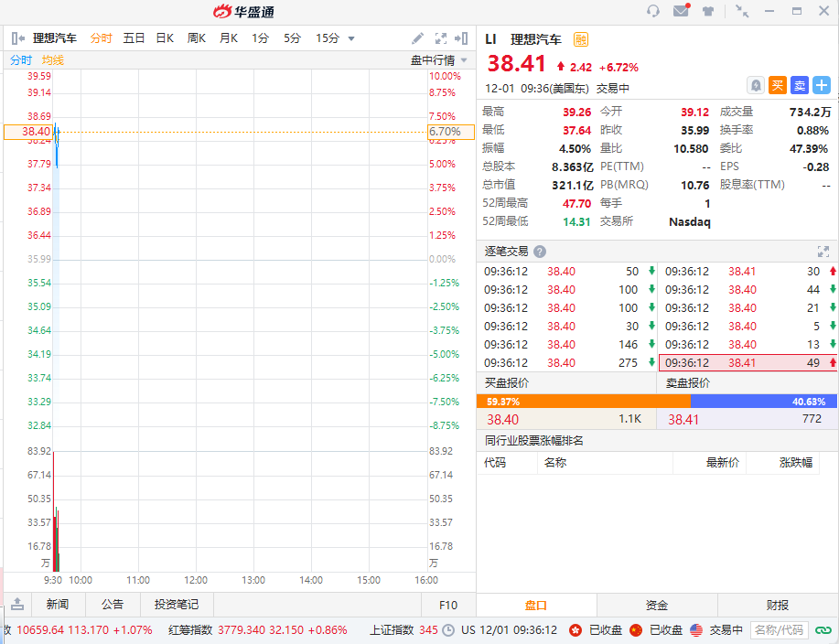This screenshot has width=839, height=644.
Task: Click the 融 margin badge
Action: 581,39
